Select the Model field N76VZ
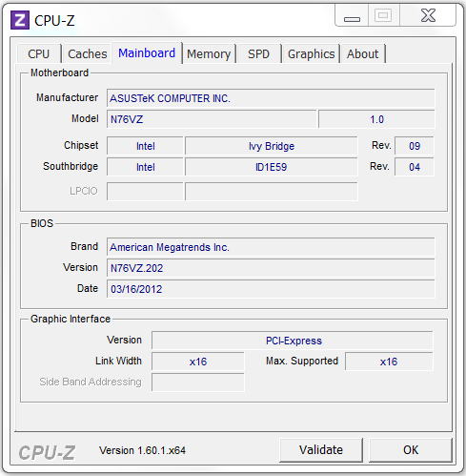The height and width of the screenshot is (476, 466). (212, 119)
